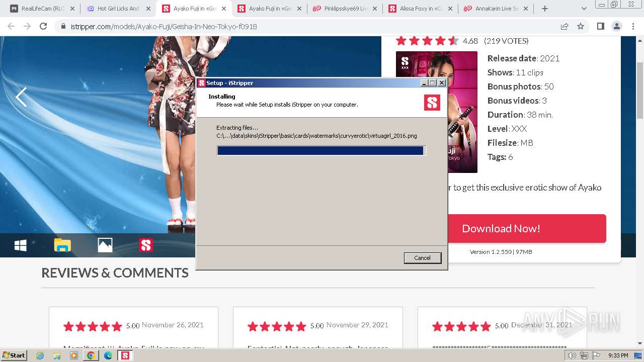Click the November 29, 2021 review date
644x362 pixels.
[357, 325]
